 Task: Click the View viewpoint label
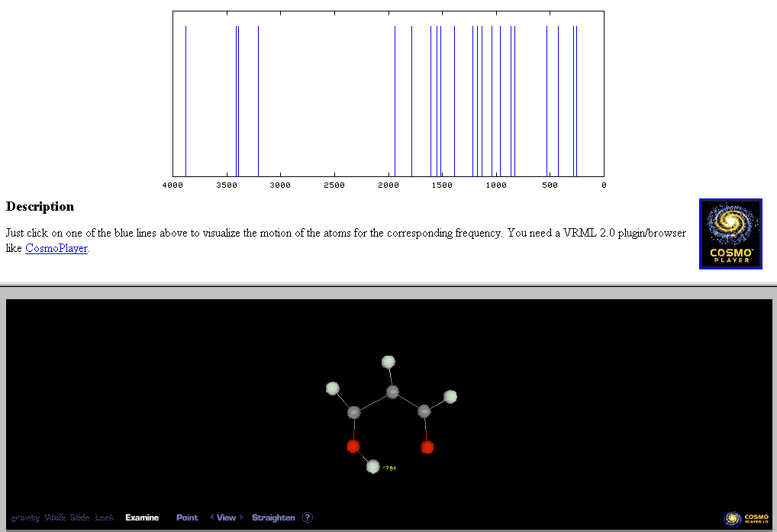[227, 517]
